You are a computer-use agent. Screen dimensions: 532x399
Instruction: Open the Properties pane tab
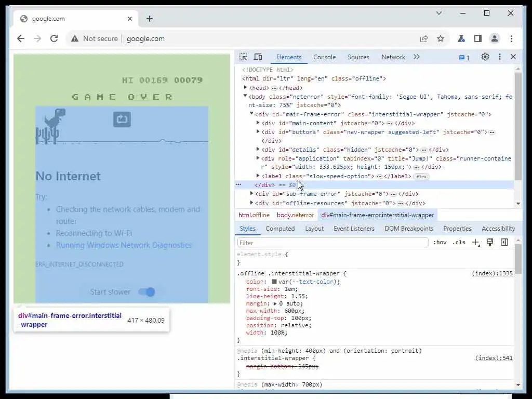(x=457, y=229)
